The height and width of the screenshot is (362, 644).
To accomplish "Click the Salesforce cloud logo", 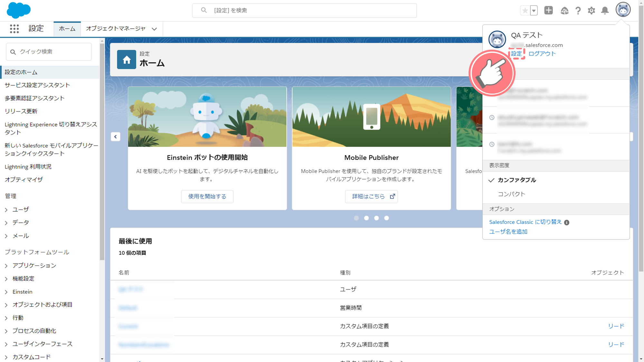I will tap(19, 10).
